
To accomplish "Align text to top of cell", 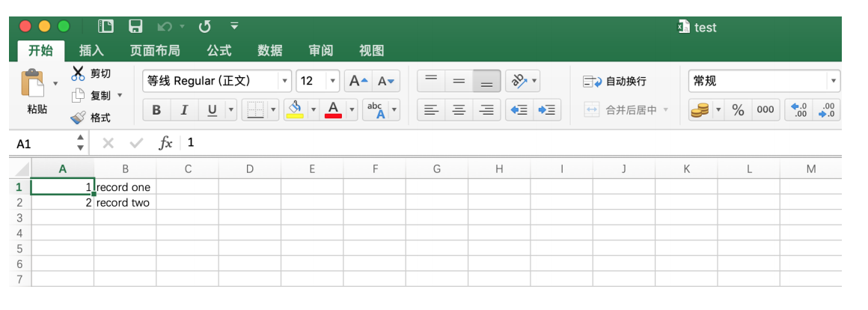I will tap(431, 82).
